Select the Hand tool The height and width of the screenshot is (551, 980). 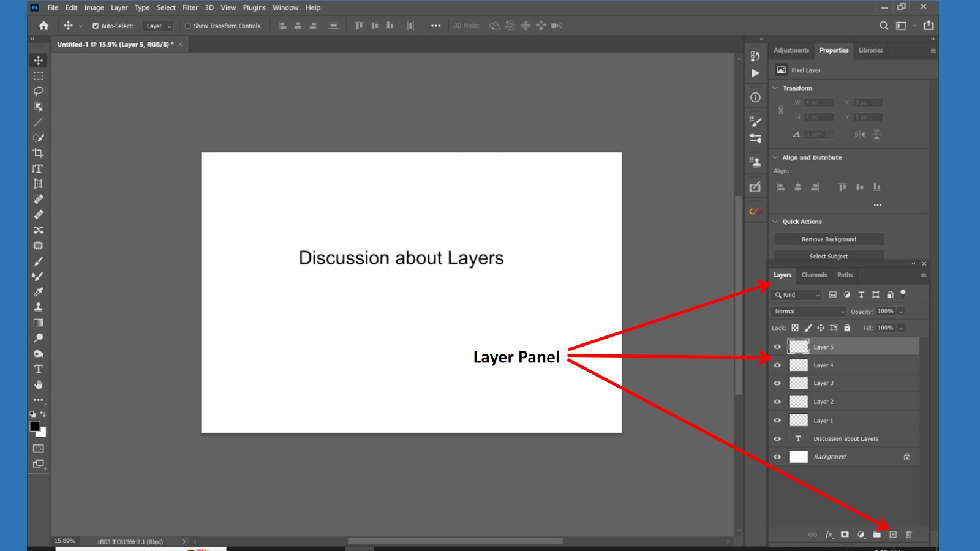pos(38,384)
